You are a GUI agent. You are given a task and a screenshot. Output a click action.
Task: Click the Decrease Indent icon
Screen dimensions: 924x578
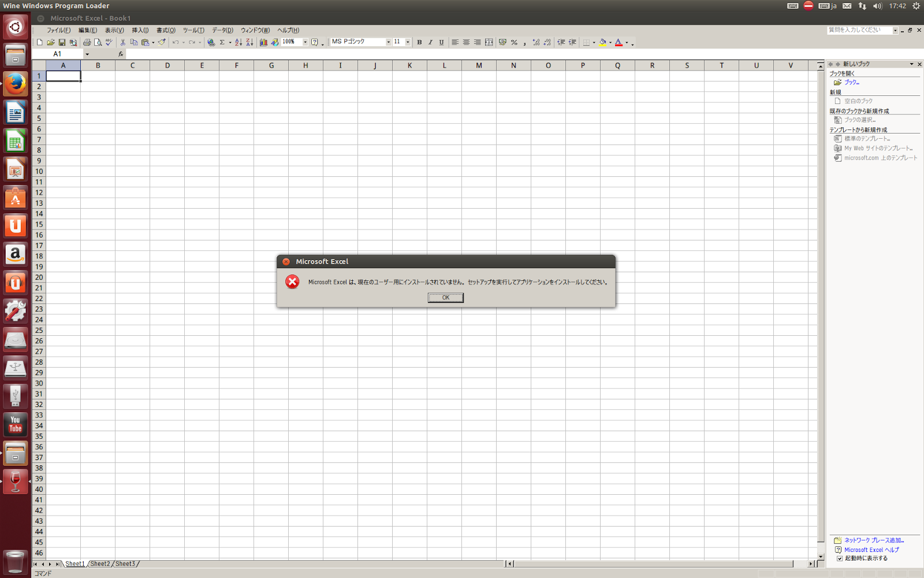pyautogui.click(x=561, y=42)
